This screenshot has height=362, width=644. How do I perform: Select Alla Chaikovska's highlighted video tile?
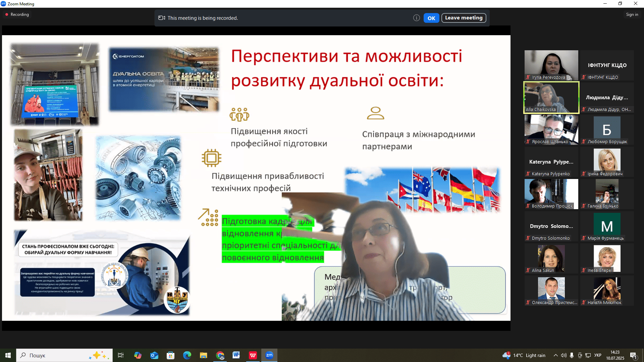[551, 98]
